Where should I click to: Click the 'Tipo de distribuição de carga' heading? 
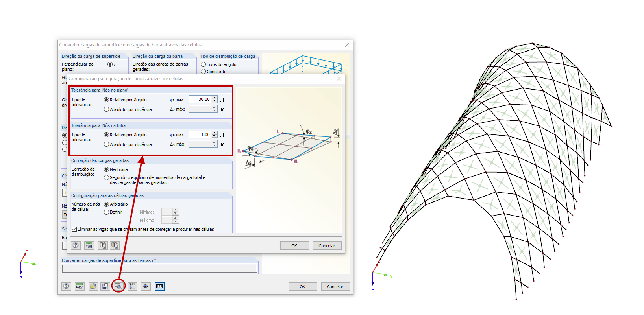tap(228, 56)
